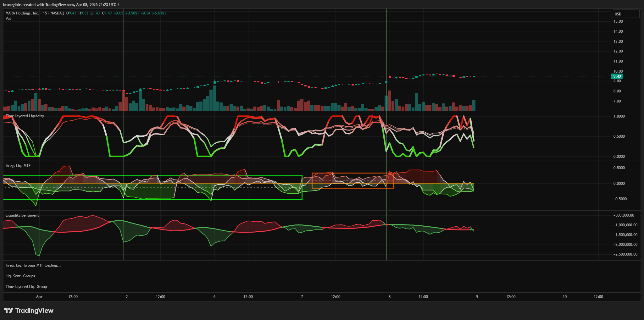The height and width of the screenshot is (320, 644).
Task: Click the -2,500,000.00 sentiment scale value
Action: point(625,254)
